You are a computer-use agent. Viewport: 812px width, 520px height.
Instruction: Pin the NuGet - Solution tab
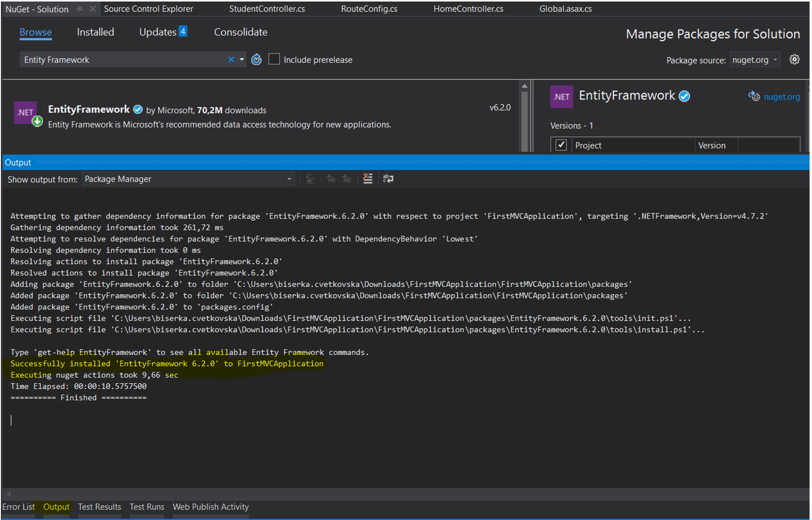(x=80, y=9)
